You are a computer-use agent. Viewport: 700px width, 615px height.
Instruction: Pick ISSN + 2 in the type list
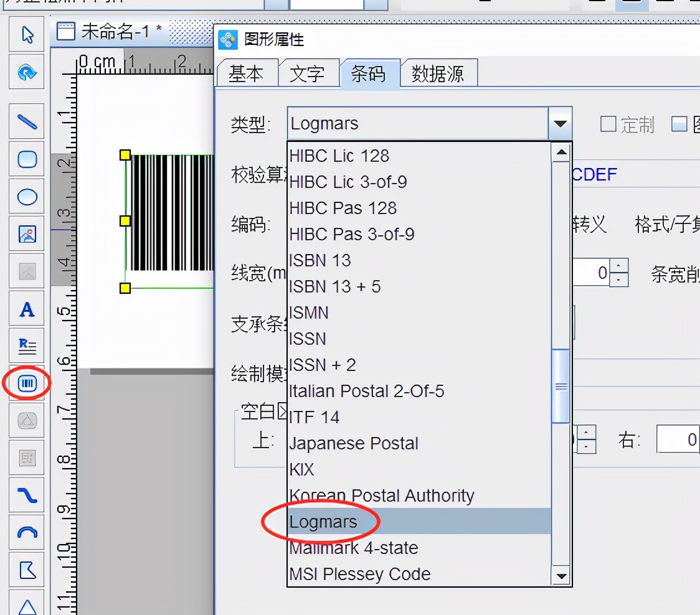click(x=419, y=365)
